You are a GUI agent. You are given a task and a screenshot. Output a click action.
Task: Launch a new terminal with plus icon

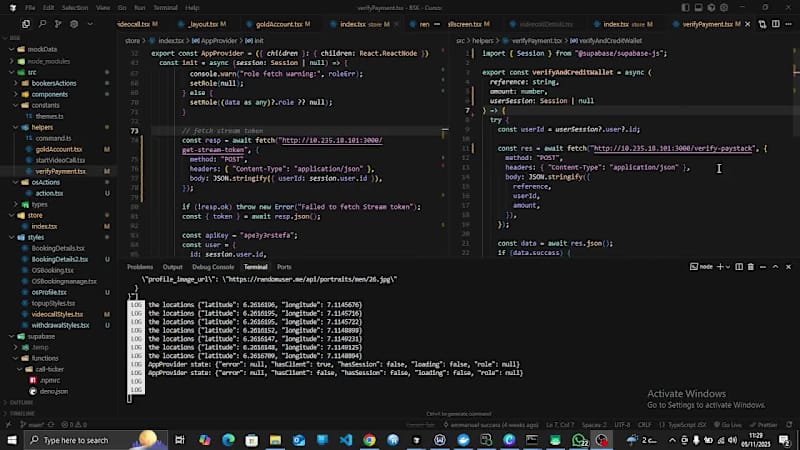pos(720,267)
